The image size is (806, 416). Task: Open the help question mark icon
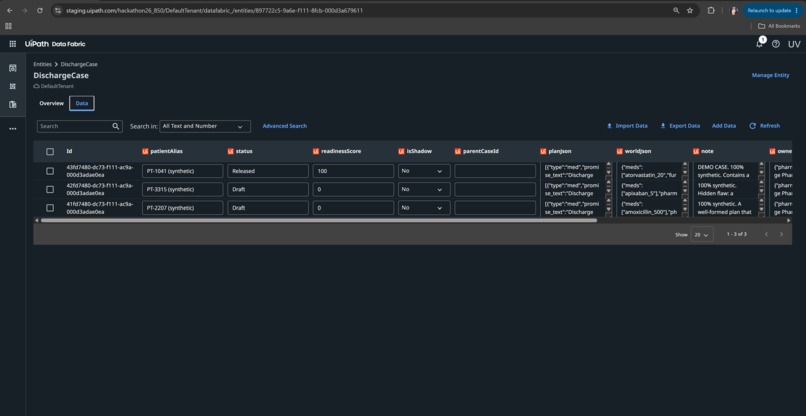(776, 44)
